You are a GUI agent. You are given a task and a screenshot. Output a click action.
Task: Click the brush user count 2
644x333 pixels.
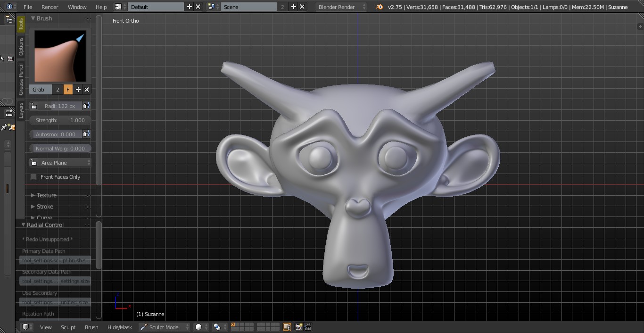tap(58, 90)
